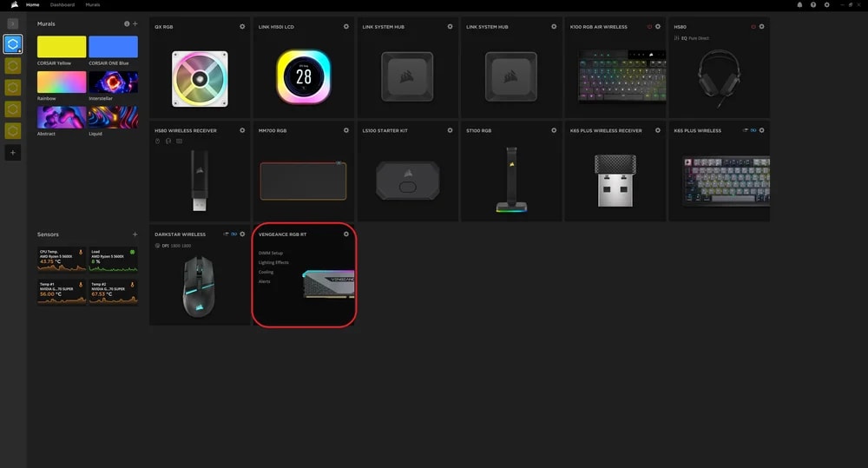The height and width of the screenshot is (468, 868).
Task: Expand the profile sidebar with the chevron
Action: pos(13,23)
